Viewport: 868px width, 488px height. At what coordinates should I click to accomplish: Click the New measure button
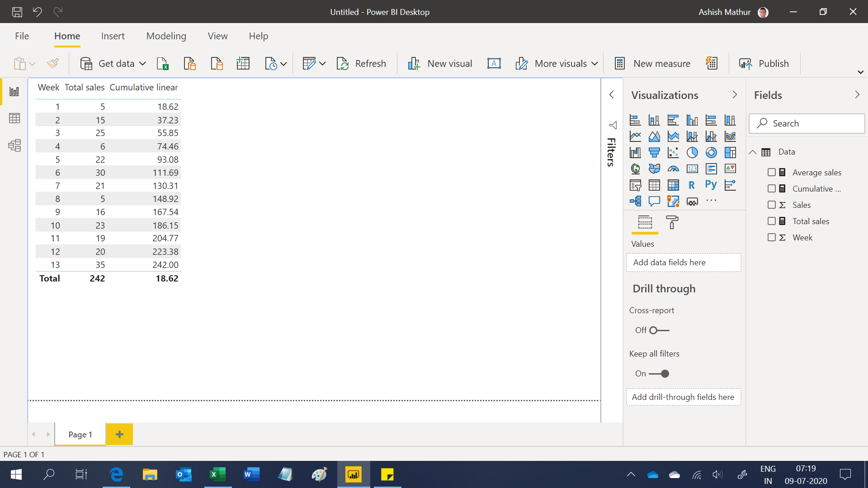pos(652,64)
